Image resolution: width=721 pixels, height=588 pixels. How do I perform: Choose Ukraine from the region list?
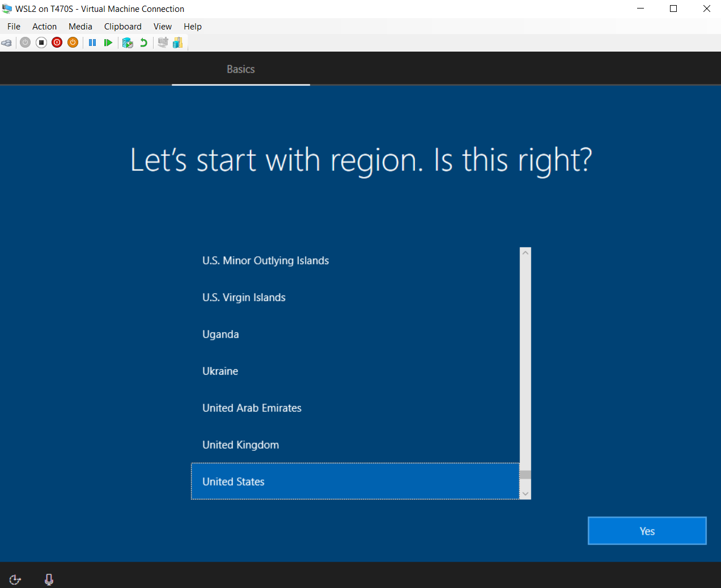[x=220, y=371]
